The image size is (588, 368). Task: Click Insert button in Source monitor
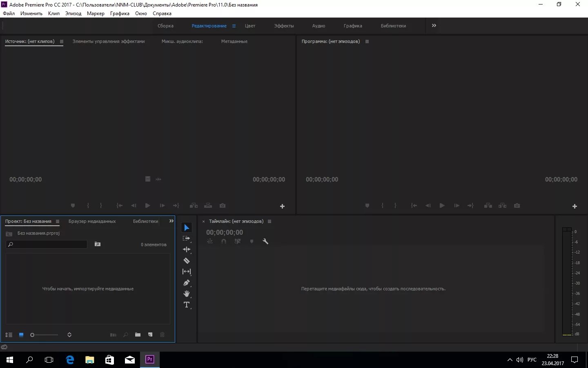(194, 206)
